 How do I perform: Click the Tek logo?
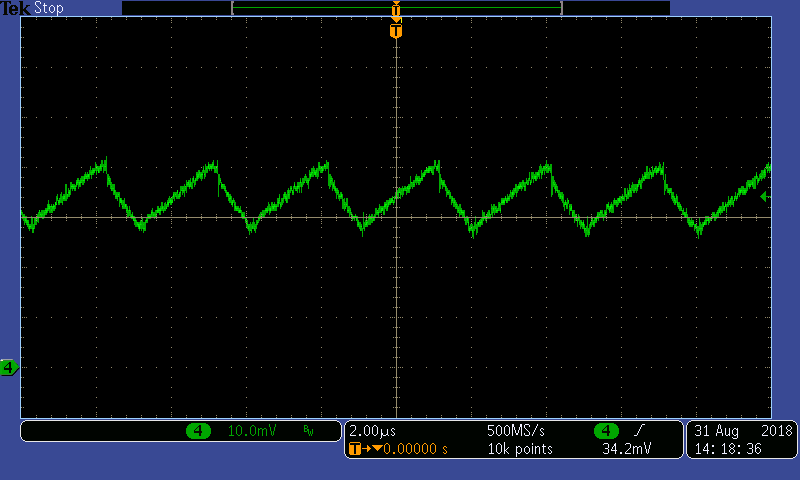point(15,8)
